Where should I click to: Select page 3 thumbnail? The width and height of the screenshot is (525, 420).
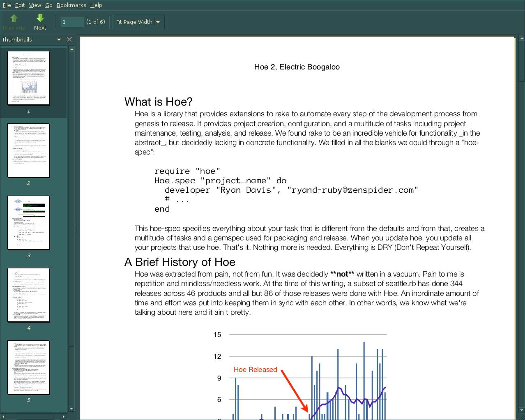coord(28,223)
